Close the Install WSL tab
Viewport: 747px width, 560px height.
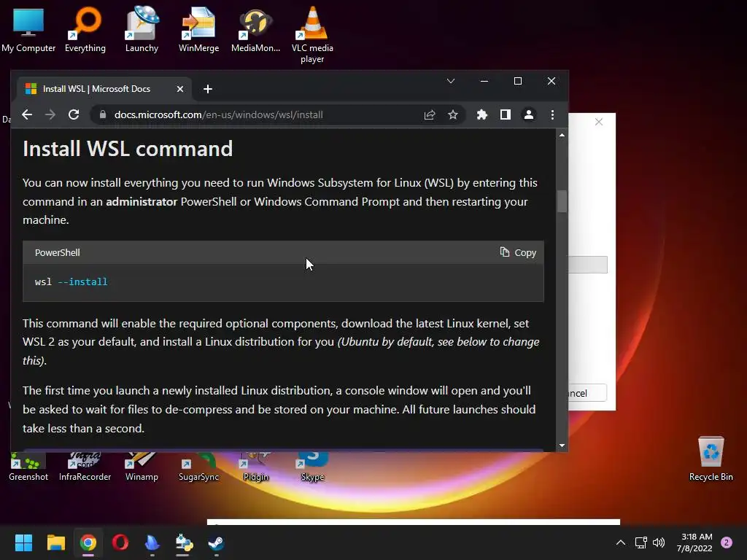tap(180, 89)
